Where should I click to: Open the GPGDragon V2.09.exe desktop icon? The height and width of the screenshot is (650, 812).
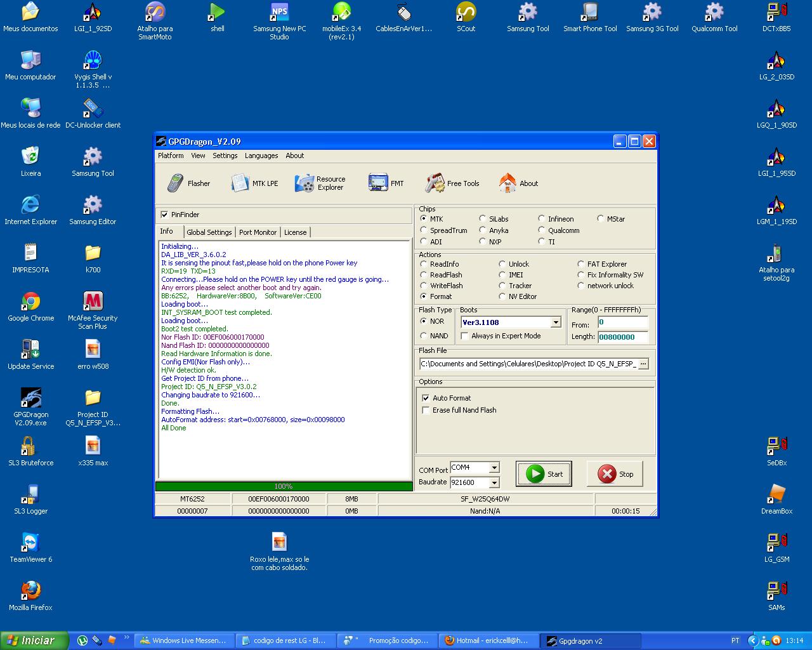[30, 407]
